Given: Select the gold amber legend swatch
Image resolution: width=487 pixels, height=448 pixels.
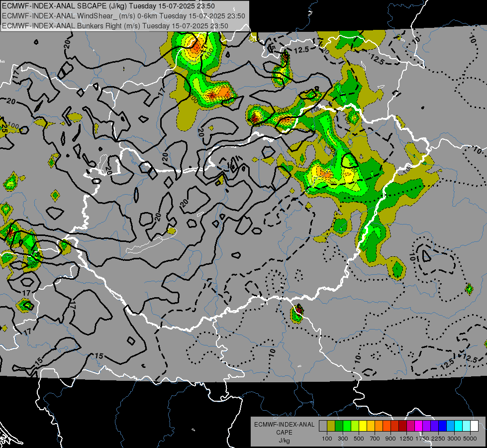Looking at the screenshot, I should tap(371, 426).
